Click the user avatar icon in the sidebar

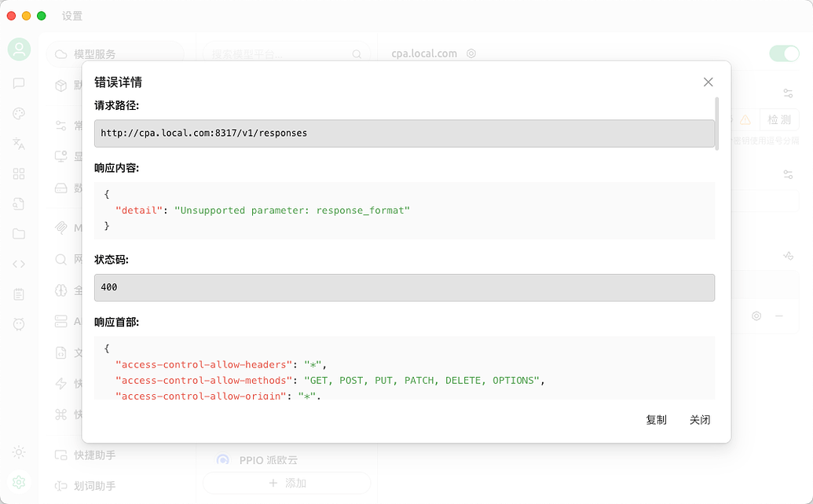(19, 49)
